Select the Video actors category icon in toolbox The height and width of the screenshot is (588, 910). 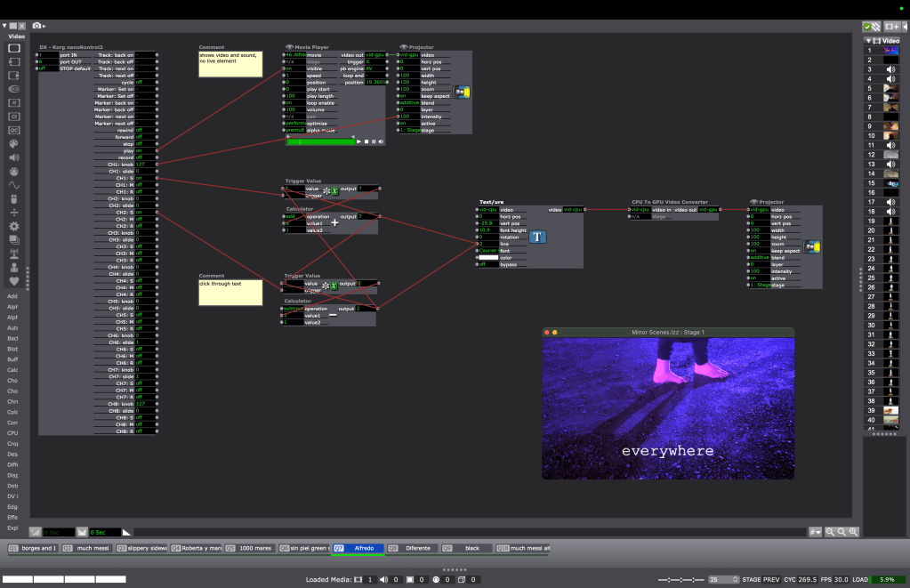(x=15, y=48)
